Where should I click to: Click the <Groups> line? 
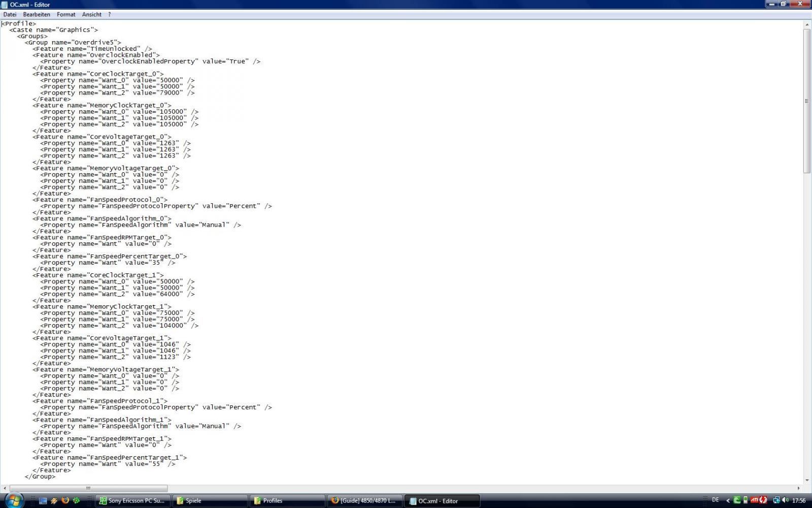pyautogui.click(x=32, y=36)
